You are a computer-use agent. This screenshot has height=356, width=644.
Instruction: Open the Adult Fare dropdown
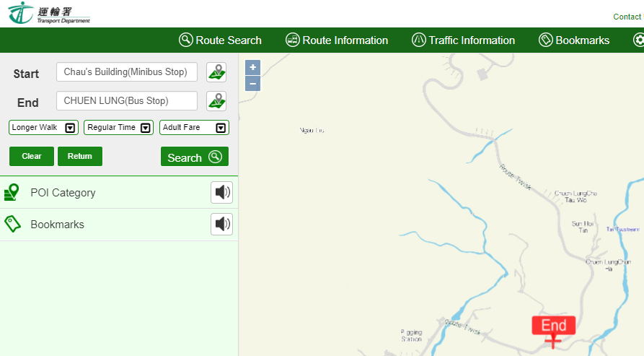point(194,128)
